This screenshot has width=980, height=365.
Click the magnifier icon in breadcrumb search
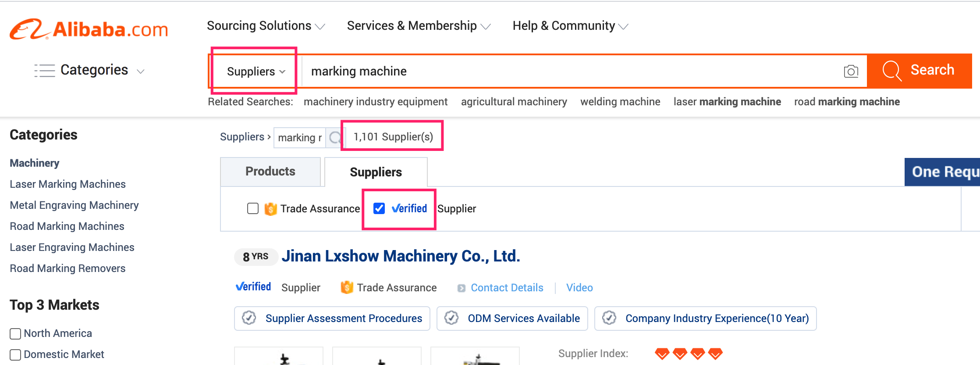(x=335, y=138)
